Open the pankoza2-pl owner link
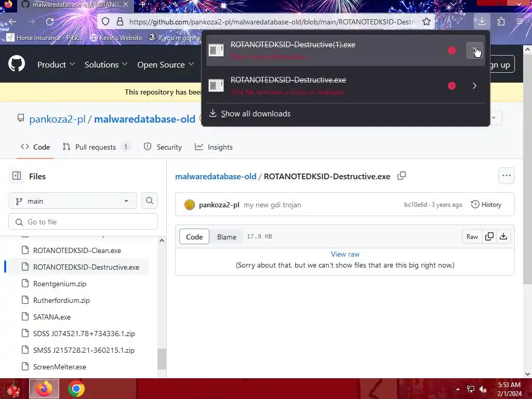 click(57, 119)
